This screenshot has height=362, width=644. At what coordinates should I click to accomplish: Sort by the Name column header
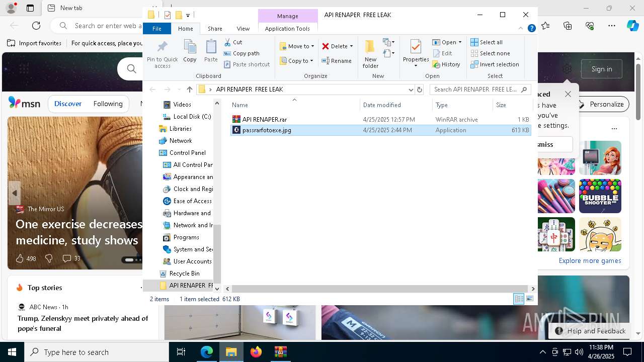click(x=295, y=105)
